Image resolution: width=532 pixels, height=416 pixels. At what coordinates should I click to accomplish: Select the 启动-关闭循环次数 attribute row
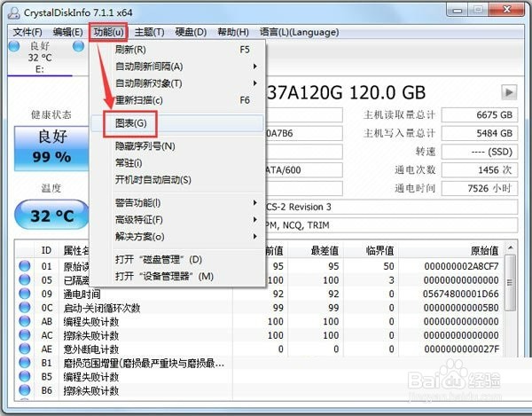260,308
